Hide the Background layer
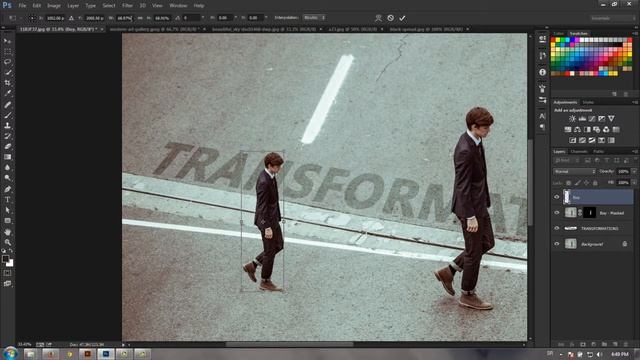 click(x=556, y=244)
